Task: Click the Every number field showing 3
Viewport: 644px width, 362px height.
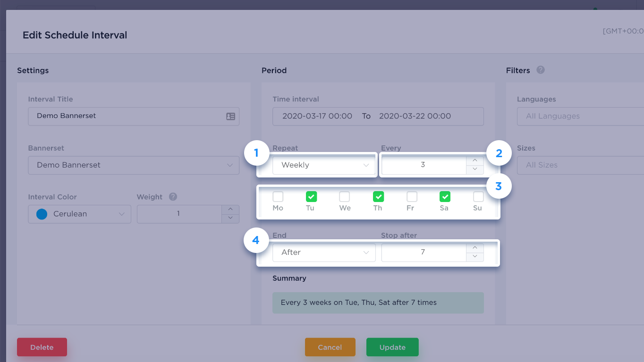Action: pyautogui.click(x=424, y=165)
